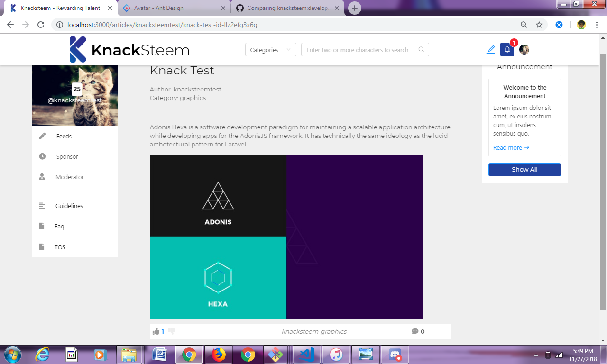
Task: Click the Faq document icon
Action: (41, 226)
